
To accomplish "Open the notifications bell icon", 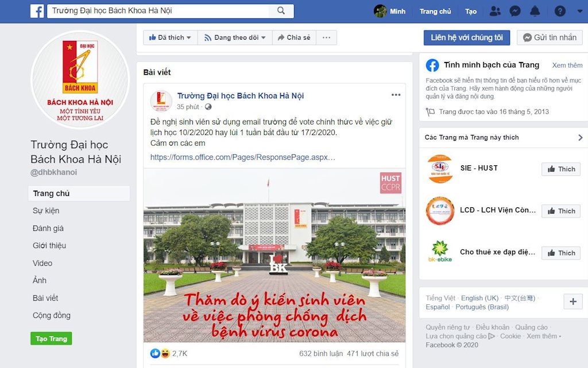I will tap(535, 11).
